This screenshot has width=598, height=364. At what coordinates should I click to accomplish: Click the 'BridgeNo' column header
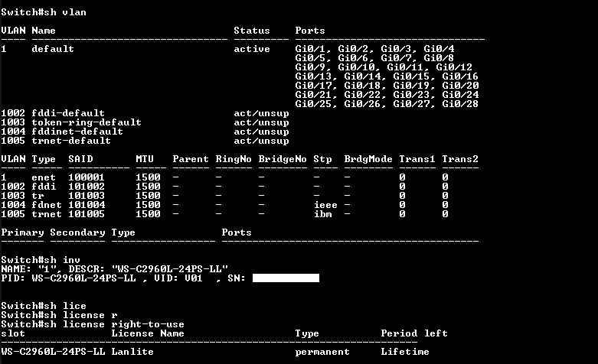[x=283, y=159]
